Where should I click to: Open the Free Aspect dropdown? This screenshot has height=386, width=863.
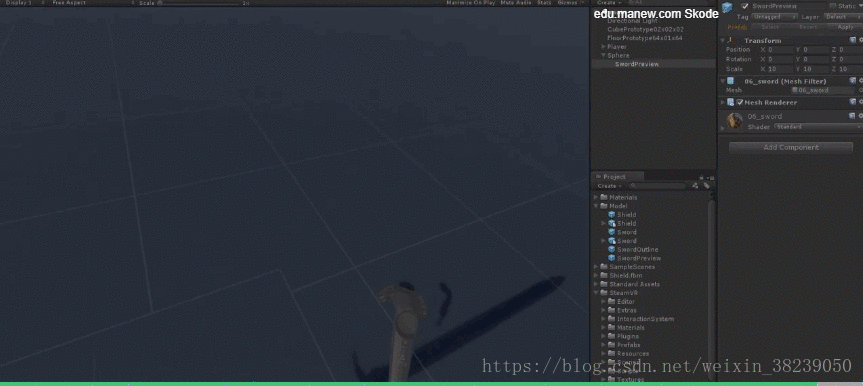click(94, 3)
